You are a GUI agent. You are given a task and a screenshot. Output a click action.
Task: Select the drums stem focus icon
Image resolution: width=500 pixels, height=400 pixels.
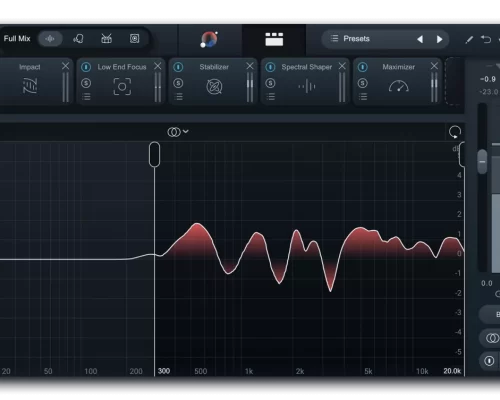[106, 39]
